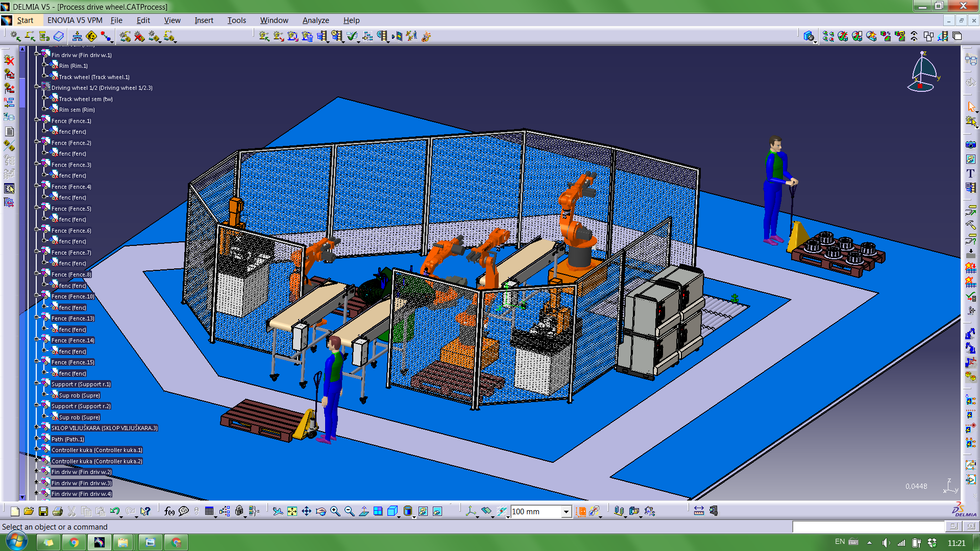Click the command input field in status bar
Viewport: 980px width, 551px height.
(x=868, y=527)
